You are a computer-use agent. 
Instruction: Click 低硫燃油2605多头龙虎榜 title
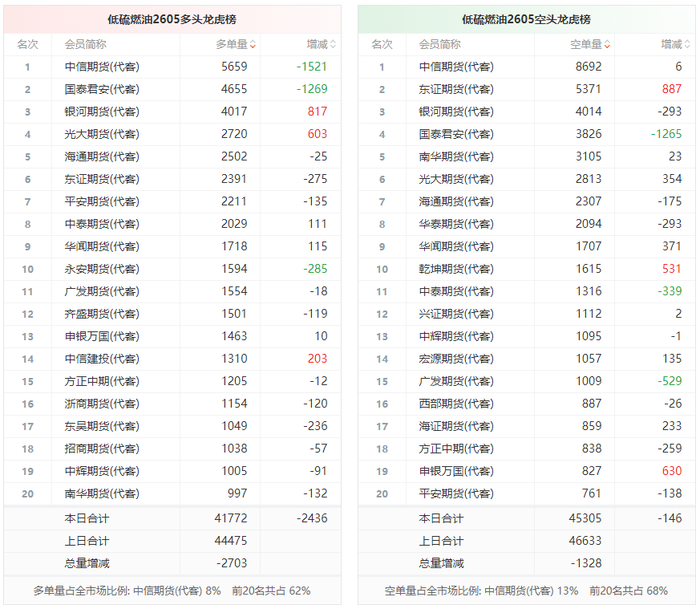[172, 20]
